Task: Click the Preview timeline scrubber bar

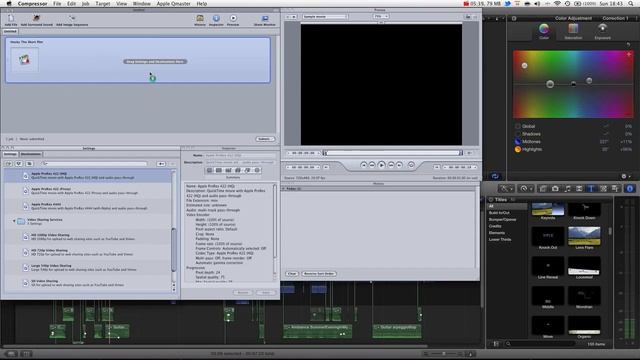Action: click(x=393, y=153)
